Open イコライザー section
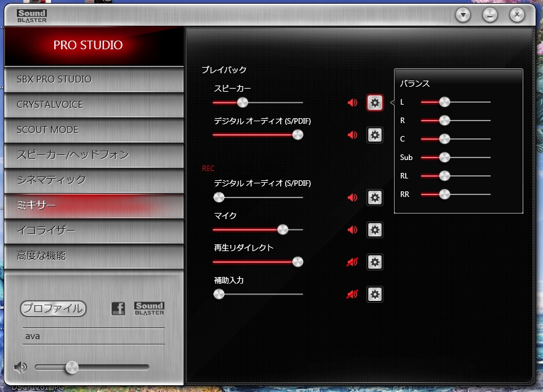 point(94,231)
